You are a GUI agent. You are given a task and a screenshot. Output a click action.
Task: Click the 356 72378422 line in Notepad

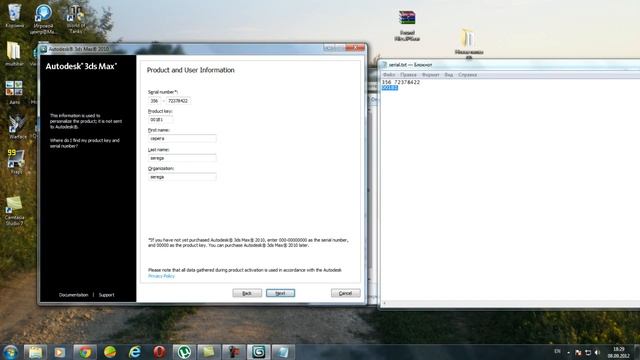(400, 82)
